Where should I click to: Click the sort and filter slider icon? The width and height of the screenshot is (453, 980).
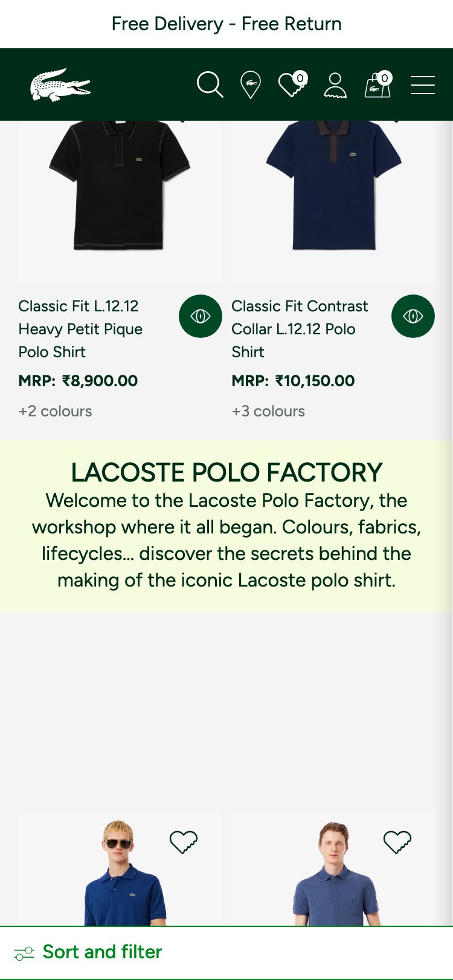(x=24, y=951)
